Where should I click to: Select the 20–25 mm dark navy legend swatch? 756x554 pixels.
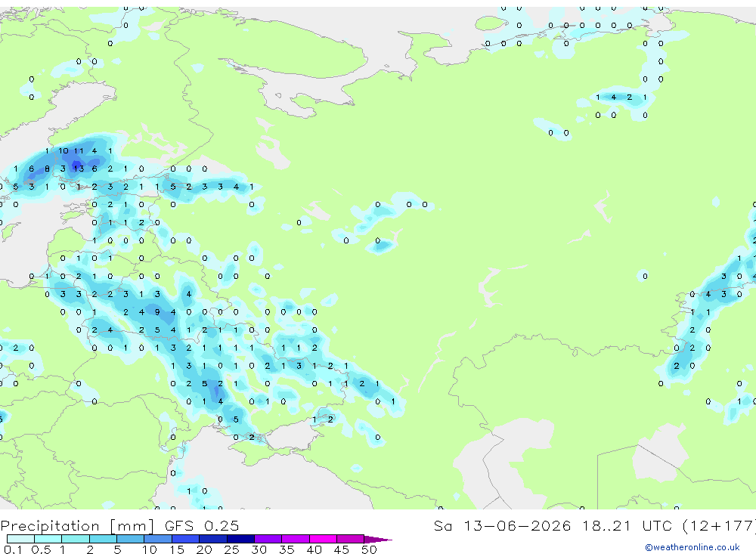click(212, 539)
